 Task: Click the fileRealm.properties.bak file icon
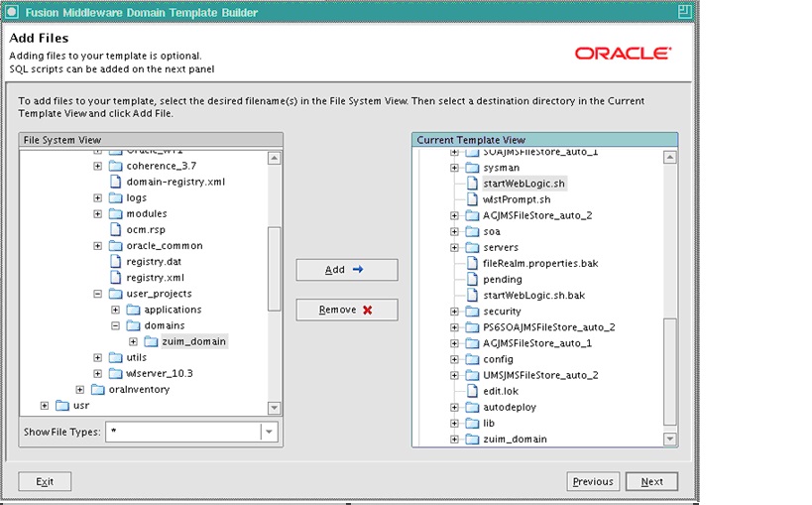tap(472, 263)
